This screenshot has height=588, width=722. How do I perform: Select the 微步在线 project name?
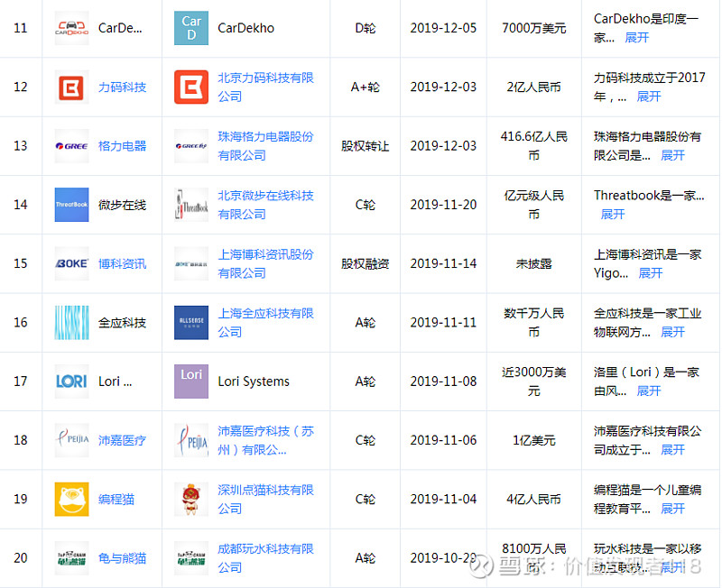coord(123,205)
